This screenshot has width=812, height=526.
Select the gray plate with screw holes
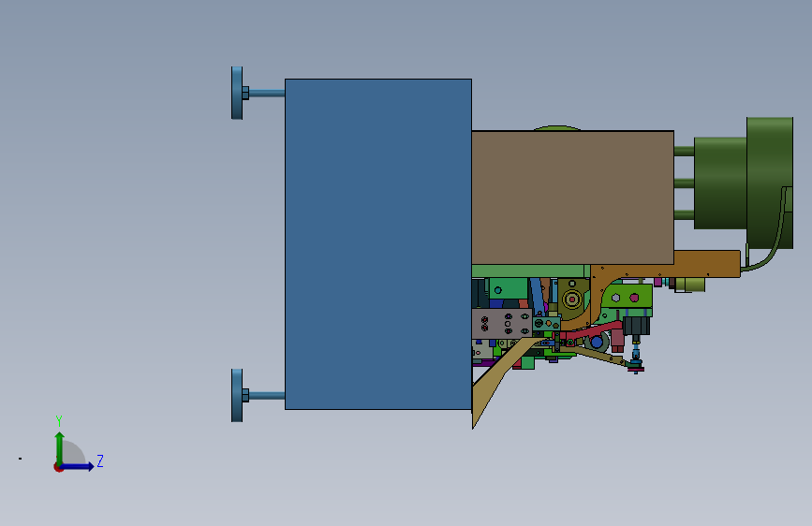point(502,324)
